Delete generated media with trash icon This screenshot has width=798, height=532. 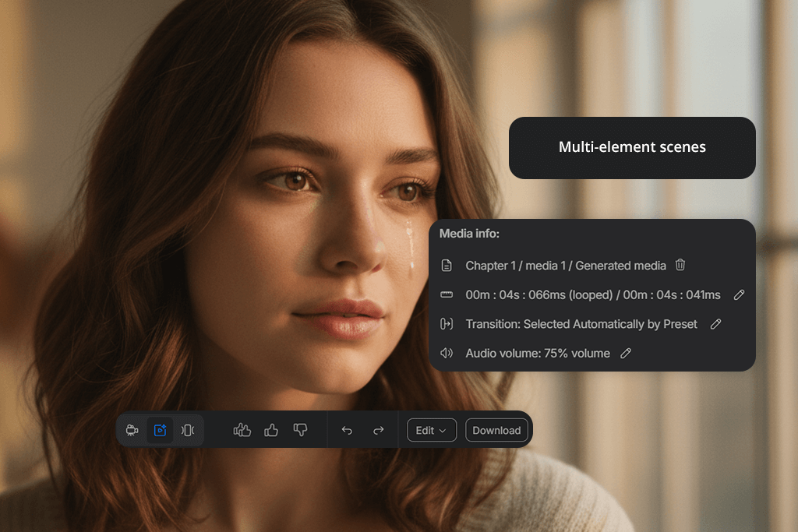click(x=680, y=265)
